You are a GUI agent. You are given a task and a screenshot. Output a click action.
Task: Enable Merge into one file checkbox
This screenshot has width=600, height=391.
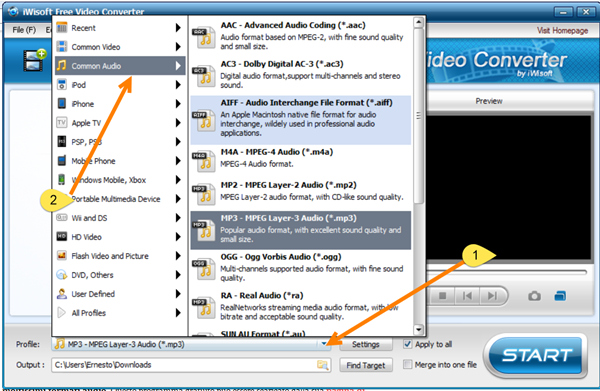pos(408,364)
